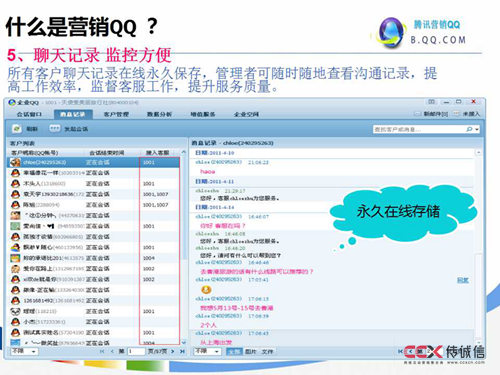Image resolution: width=500 pixels, height=375 pixels.
Task: Go to previous page in customer list
Action: (112, 351)
